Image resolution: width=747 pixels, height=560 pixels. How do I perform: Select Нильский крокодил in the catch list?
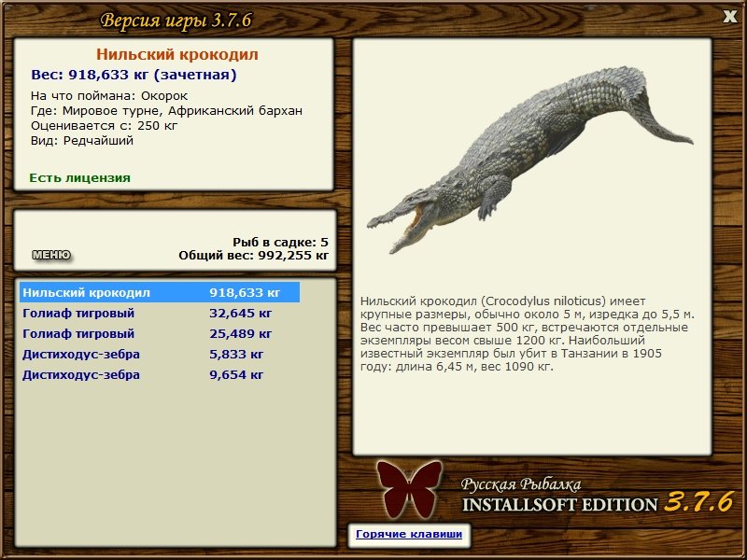(x=160, y=292)
